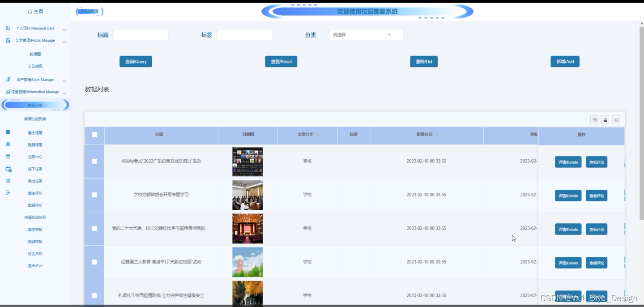Click the cover thumbnail of 学校党委常委会开展专题学习 row
This screenshot has width=644, height=307.
247,195
